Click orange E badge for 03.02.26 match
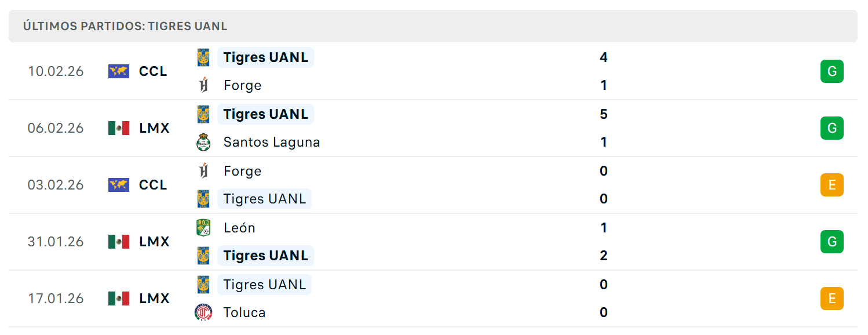The width and height of the screenshot is (868, 335). [x=832, y=185]
